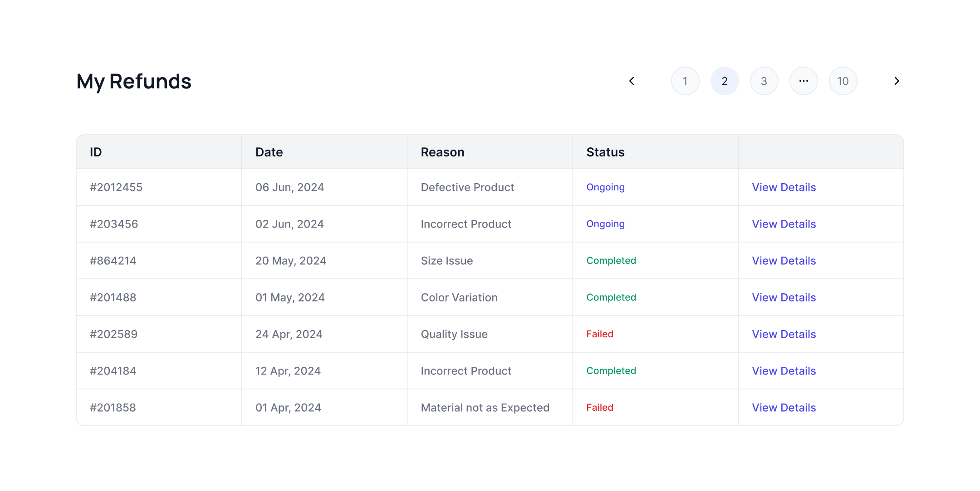980x491 pixels.
Task: Select refund ID #201488
Action: point(113,297)
